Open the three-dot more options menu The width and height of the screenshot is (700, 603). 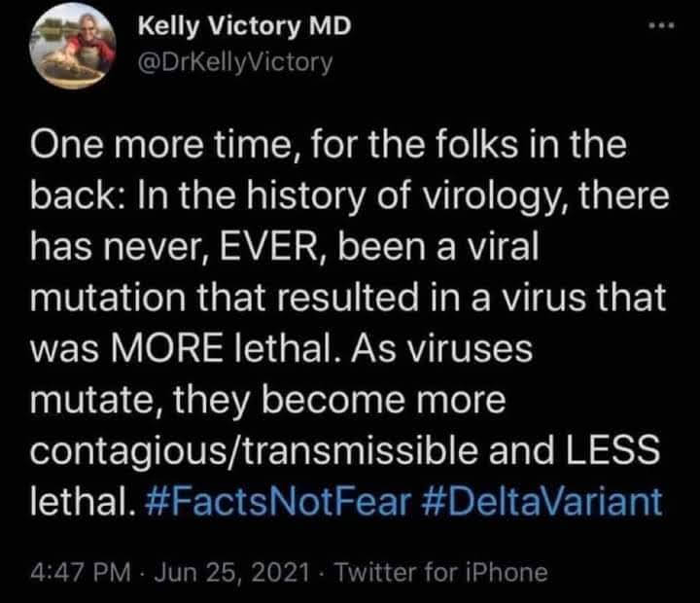tap(662, 27)
